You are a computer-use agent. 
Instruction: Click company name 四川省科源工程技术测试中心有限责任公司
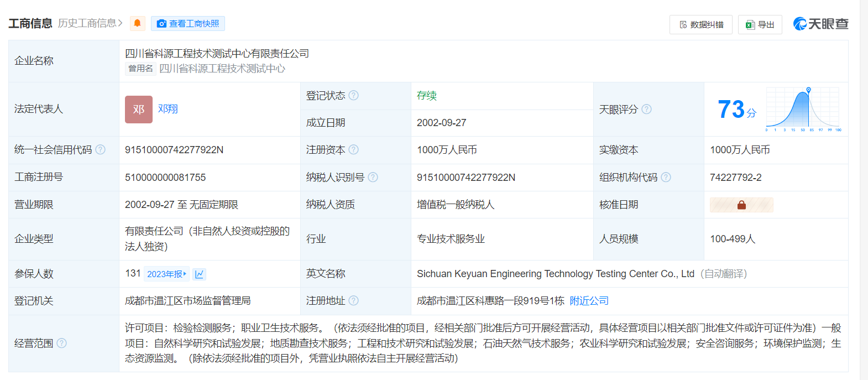(x=217, y=54)
